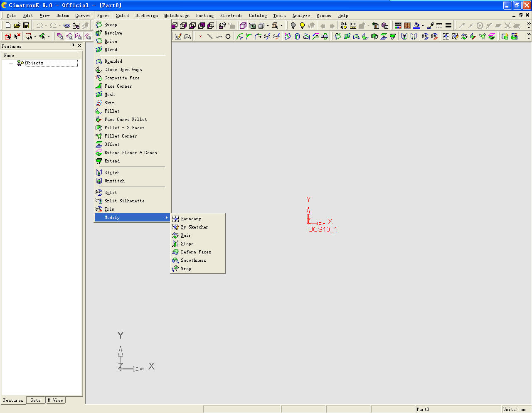This screenshot has height=413, width=532.
Task: Click the Units: mm status field
Action: [517, 409]
